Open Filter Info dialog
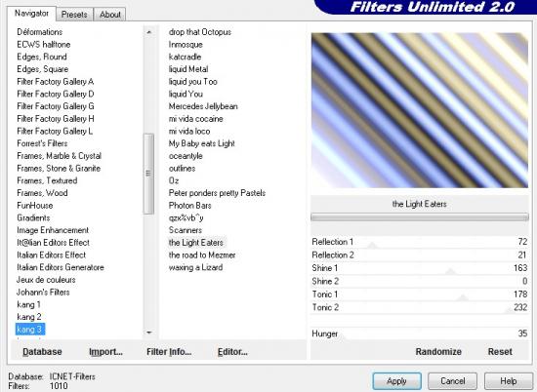537x392 pixels. pos(169,352)
